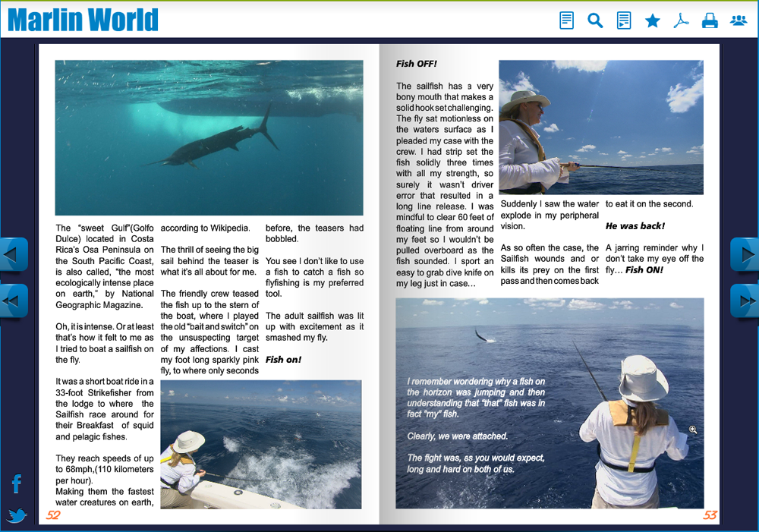The height and width of the screenshot is (532, 759).
Task: Click the jumping sailfish on the horizon
Action: point(480,333)
